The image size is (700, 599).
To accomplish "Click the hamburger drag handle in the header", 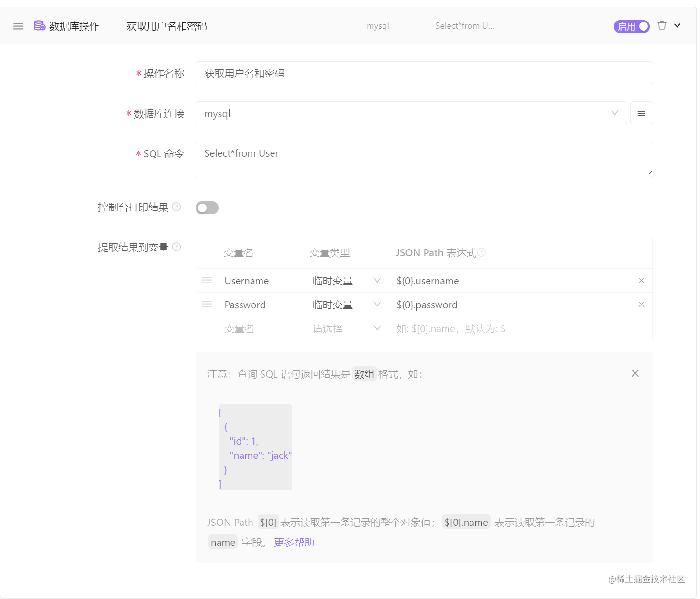I will point(18,26).
